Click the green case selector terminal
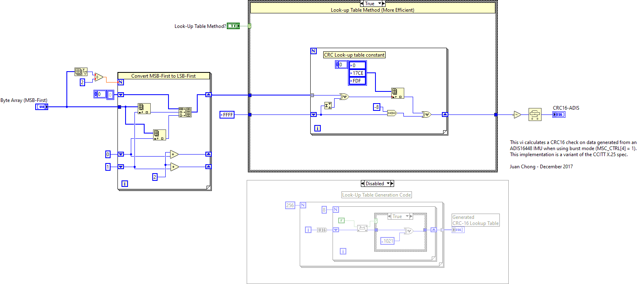This screenshot has height=284, width=644. tap(249, 26)
